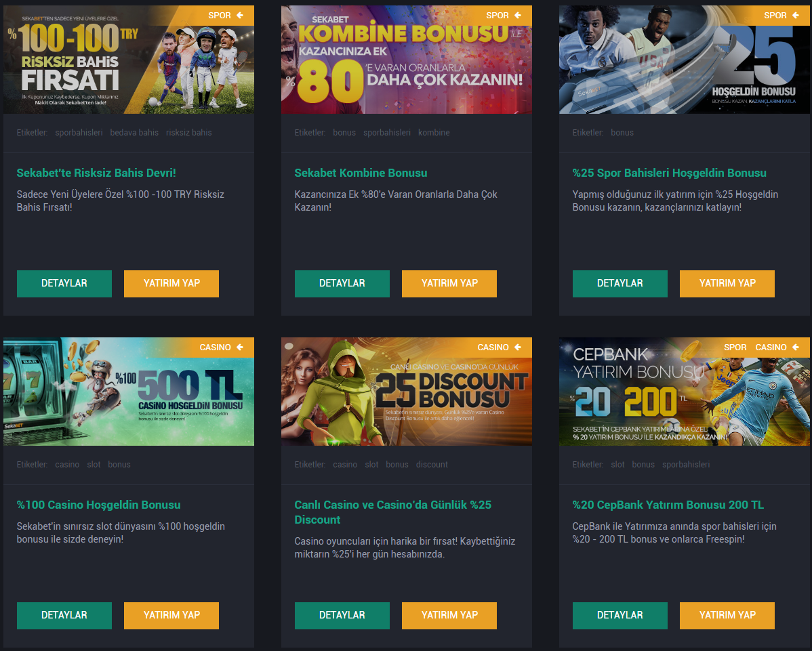
Task: Click arrow icon on 25 Discount Bonusu banner
Action: pyautogui.click(x=518, y=348)
